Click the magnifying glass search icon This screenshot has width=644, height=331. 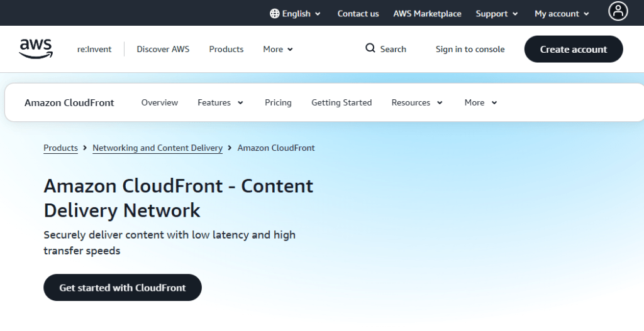pyautogui.click(x=370, y=48)
